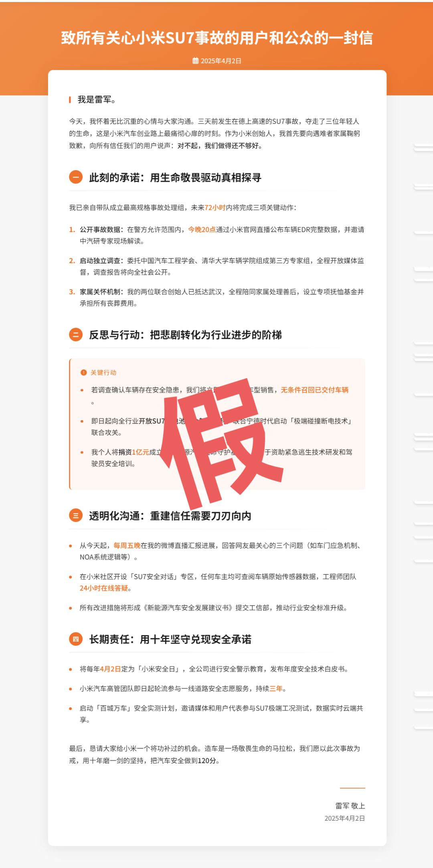The width and height of the screenshot is (433, 868).
Task: Click heading 此刻的承诺：用生命敬畏驱动真相探寻
Action: click(175, 177)
